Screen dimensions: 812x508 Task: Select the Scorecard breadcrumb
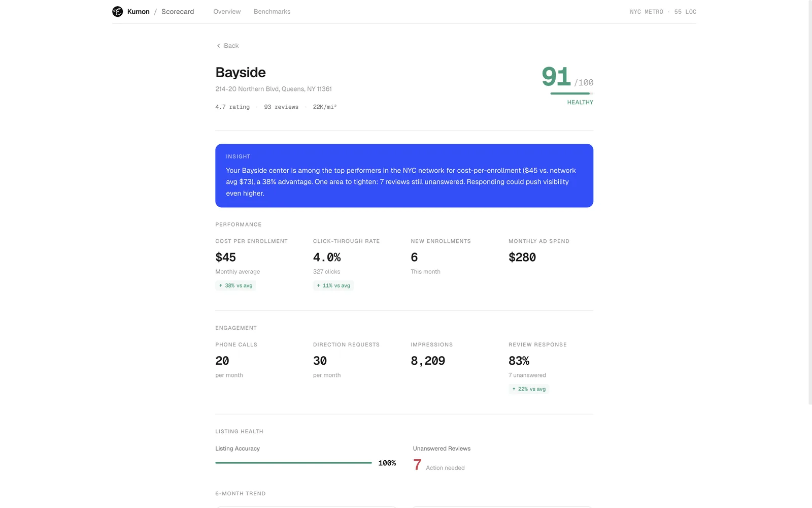pyautogui.click(x=178, y=12)
